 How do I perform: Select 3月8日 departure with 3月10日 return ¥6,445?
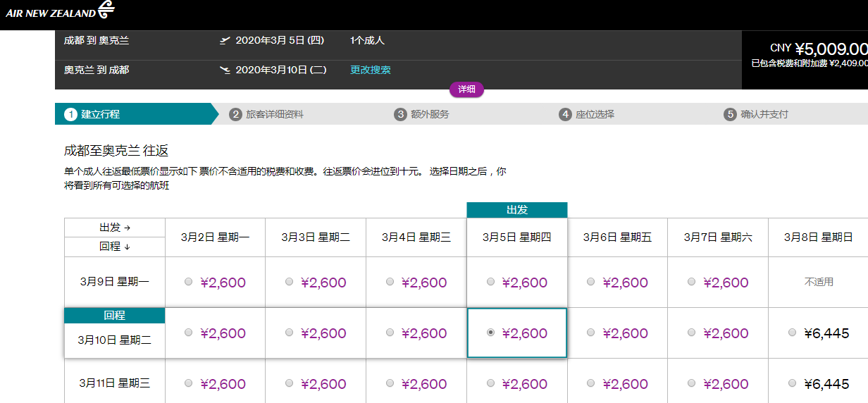pos(793,333)
